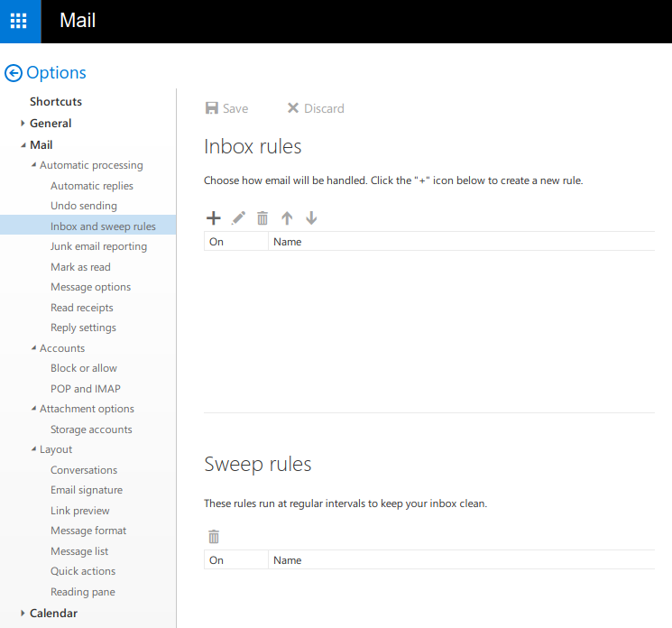Expand the Calendar section

(23, 614)
